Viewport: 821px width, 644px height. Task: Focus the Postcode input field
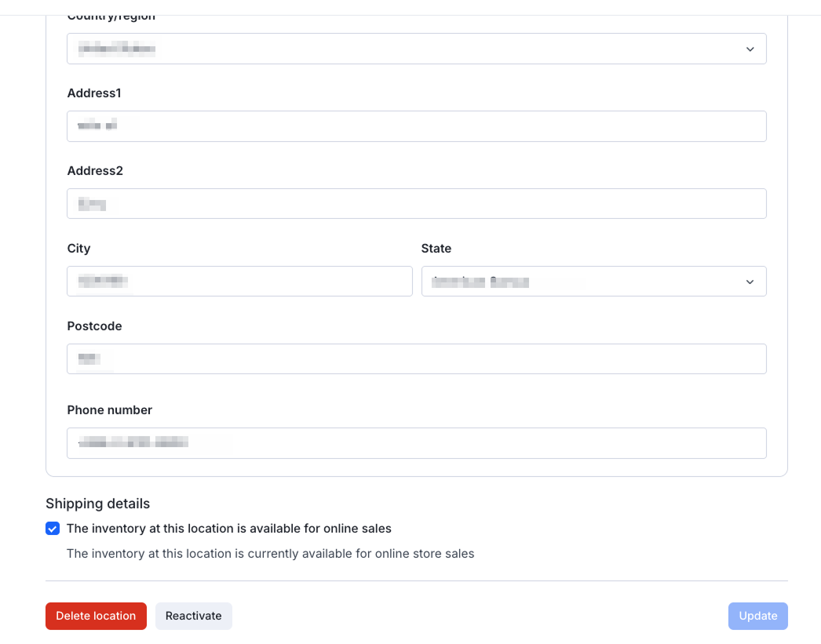(416, 359)
